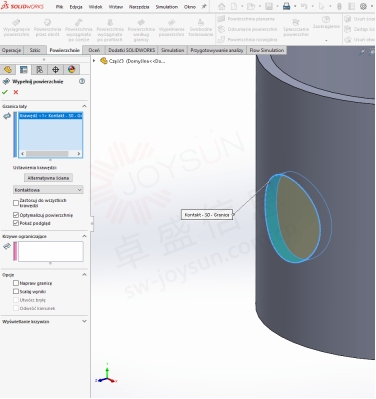The width and height of the screenshot is (376, 399).
Task: Uncheck Optymalizuj powierzchnię option
Action: (x=16, y=215)
